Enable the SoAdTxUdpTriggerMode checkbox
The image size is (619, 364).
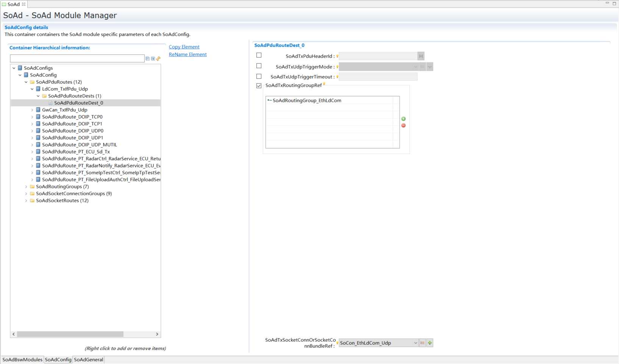(x=259, y=66)
